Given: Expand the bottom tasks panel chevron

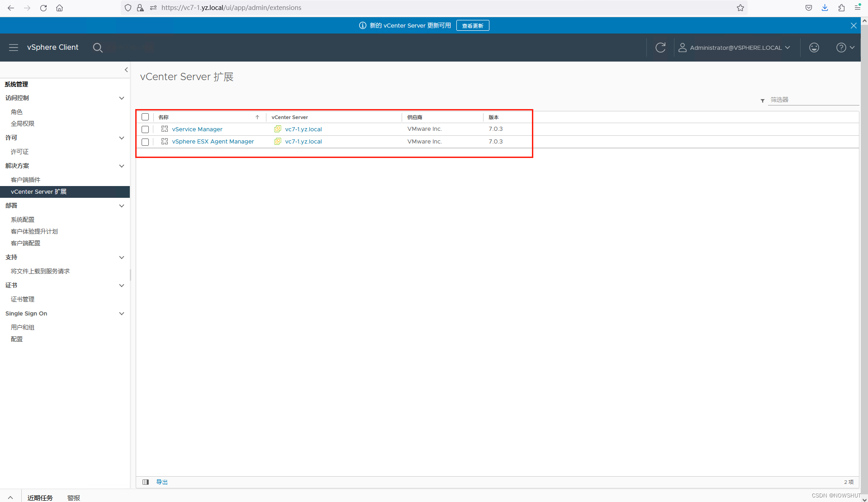Looking at the screenshot, I should 10,497.
